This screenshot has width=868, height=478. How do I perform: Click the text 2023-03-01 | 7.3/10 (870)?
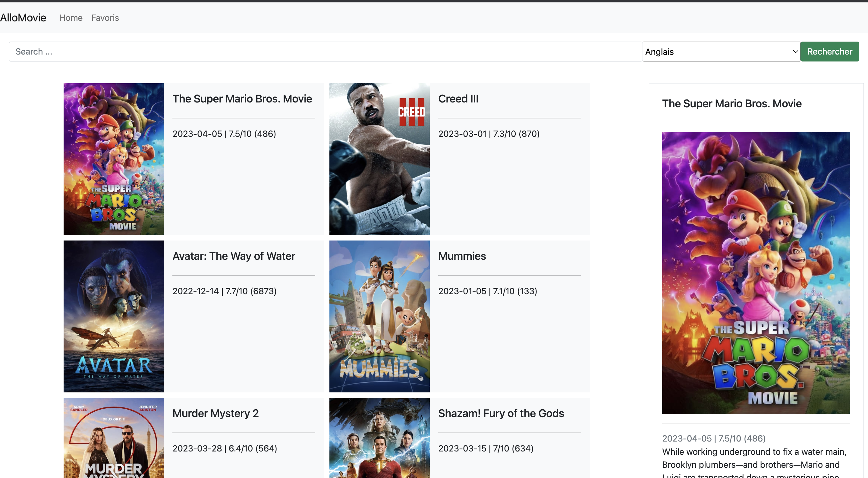coord(489,134)
